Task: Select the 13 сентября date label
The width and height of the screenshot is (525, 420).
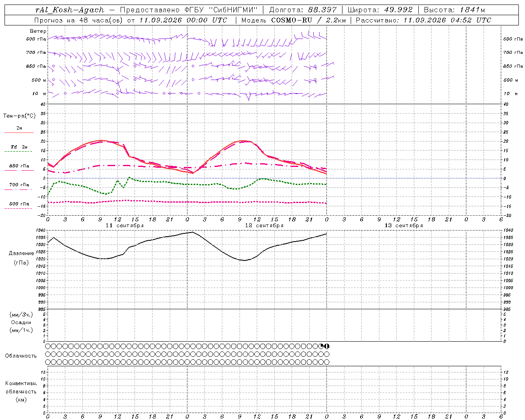Action: tap(404, 226)
